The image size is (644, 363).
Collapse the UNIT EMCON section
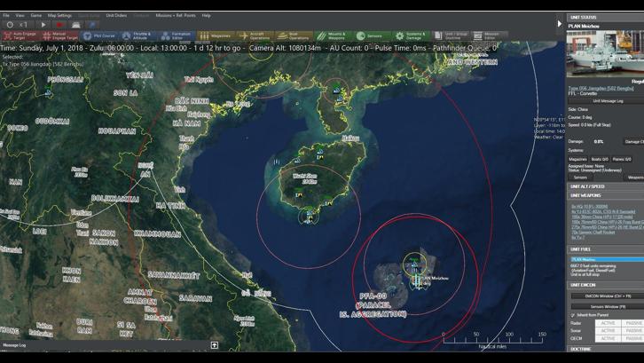605,285
